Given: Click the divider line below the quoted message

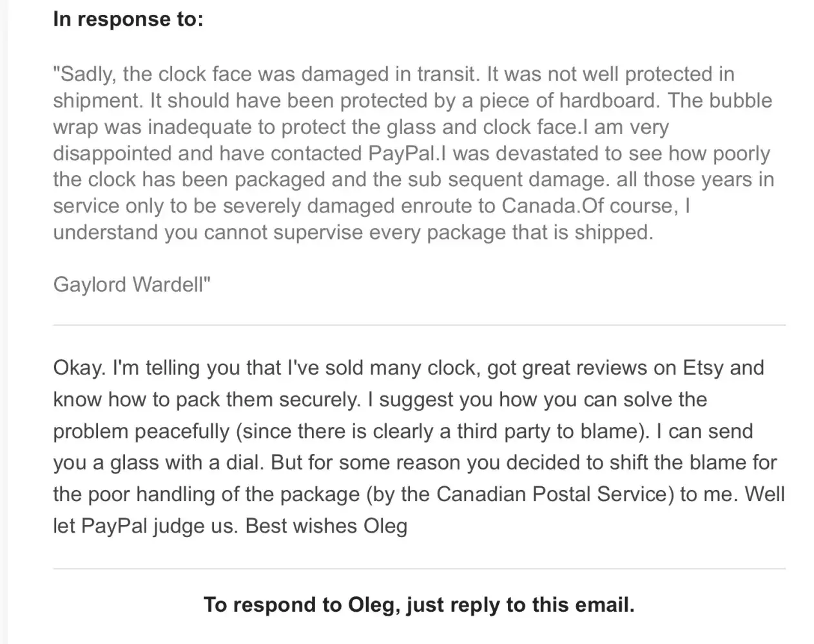Looking at the screenshot, I should 419,325.
